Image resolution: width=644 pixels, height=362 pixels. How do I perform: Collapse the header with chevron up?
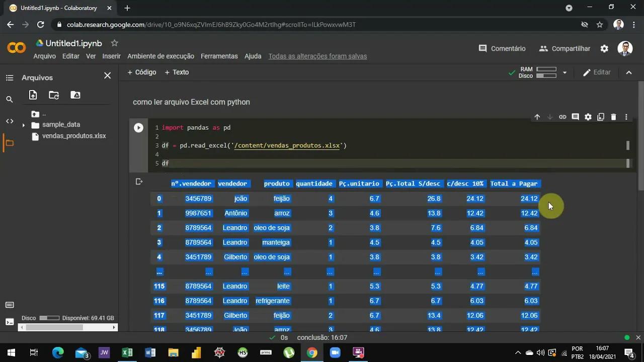click(x=629, y=72)
